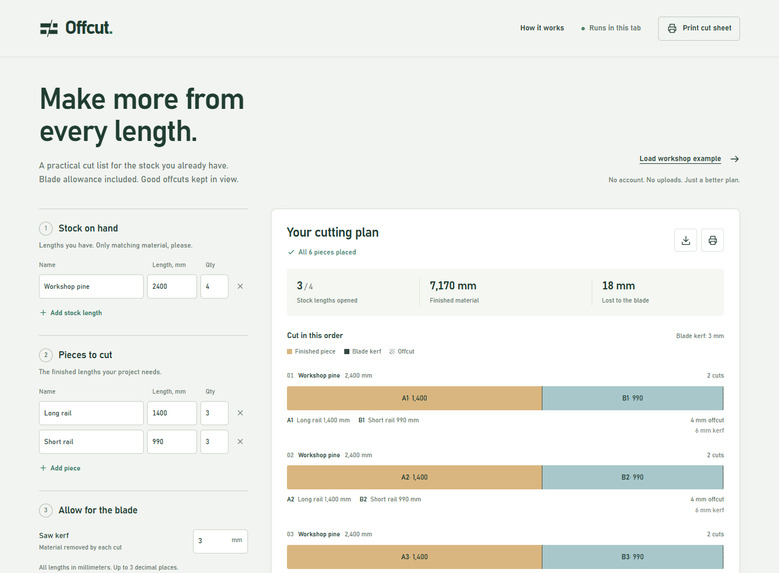
Task: Edit the Short rail name field
Action: pyautogui.click(x=91, y=441)
